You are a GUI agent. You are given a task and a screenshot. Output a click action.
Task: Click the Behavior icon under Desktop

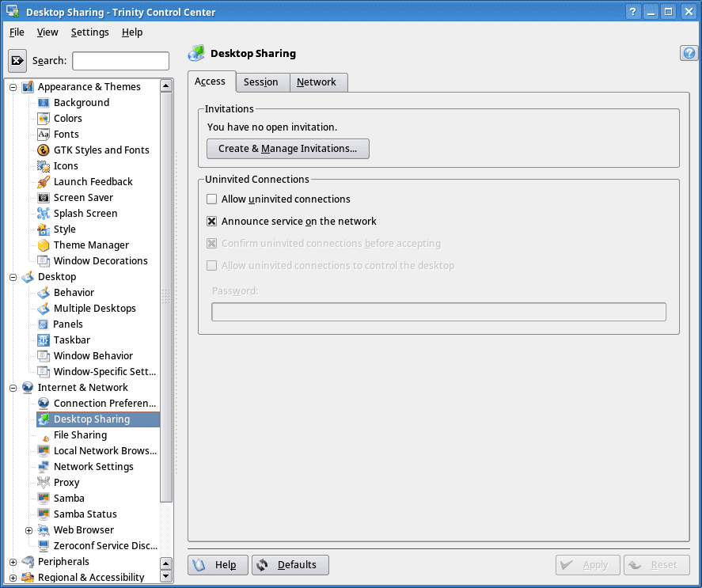pyautogui.click(x=44, y=293)
